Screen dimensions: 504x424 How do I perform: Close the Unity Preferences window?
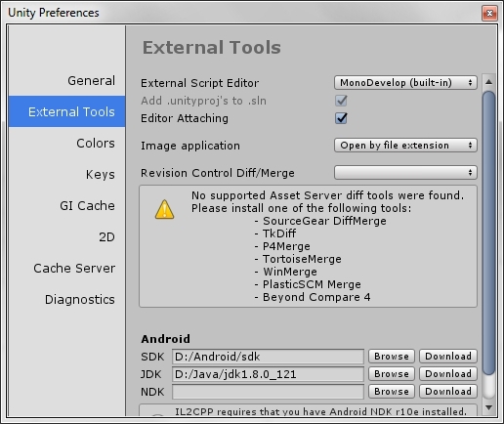pos(489,13)
